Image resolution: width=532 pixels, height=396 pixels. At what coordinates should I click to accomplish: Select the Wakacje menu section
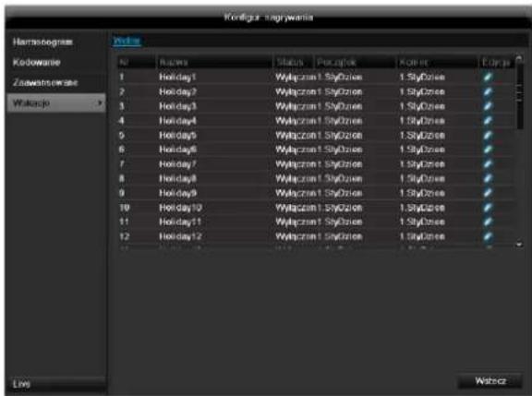click(56, 102)
